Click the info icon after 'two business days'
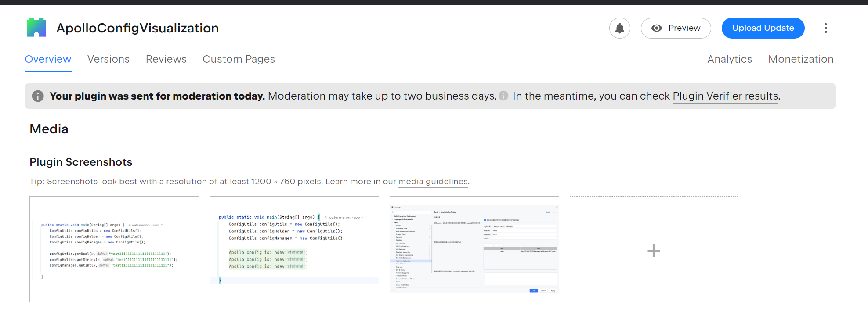 (x=503, y=96)
